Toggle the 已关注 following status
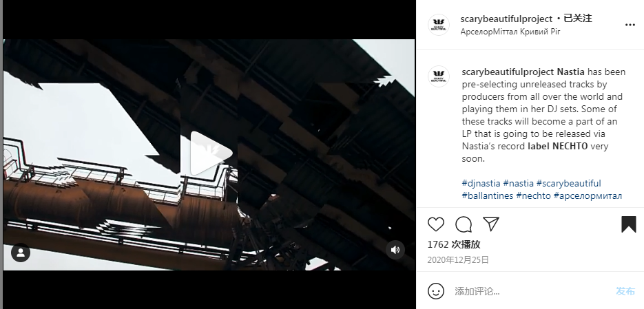The height and width of the screenshot is (309, 644). click(x=578, y=19)
